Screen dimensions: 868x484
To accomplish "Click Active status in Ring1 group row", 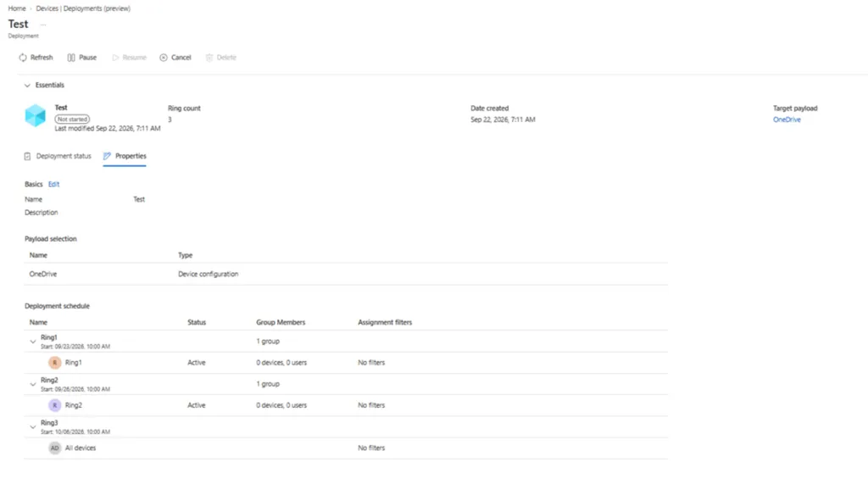I will [x=197, y=363].
